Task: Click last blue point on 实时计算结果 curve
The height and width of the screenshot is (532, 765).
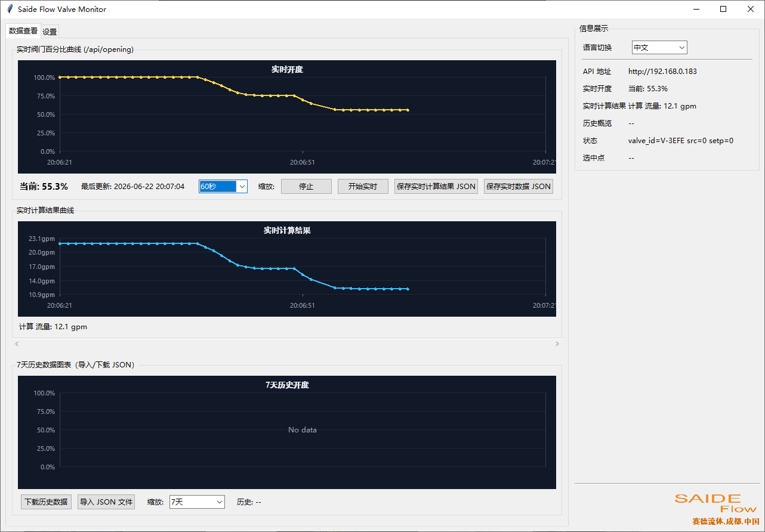Action: 408,289
